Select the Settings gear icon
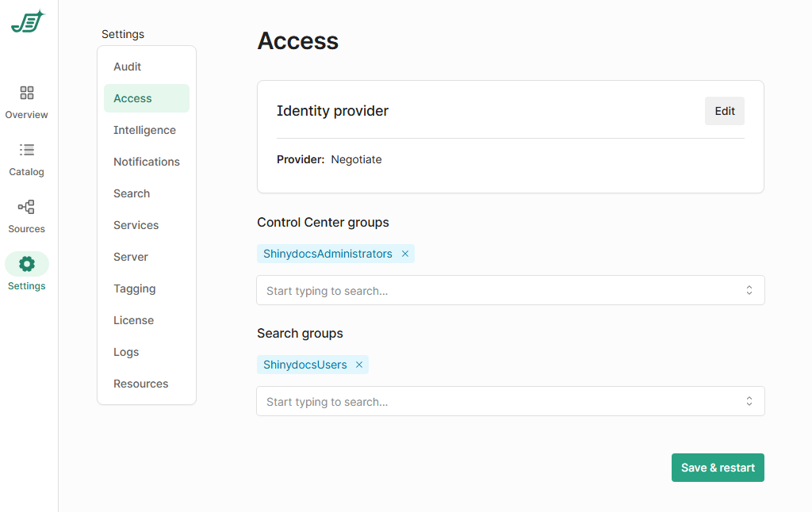This screenshot has width=812, height=512. click(x=27, y=264)
